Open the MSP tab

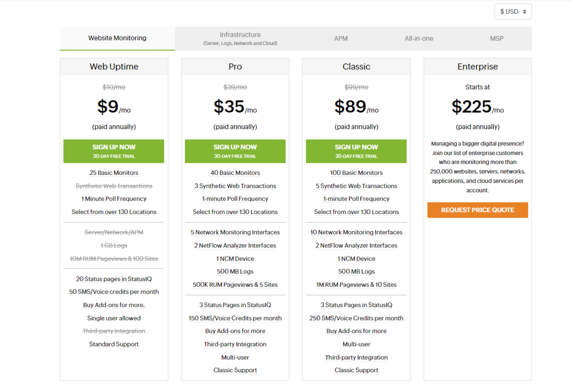(x=497, y=38)
